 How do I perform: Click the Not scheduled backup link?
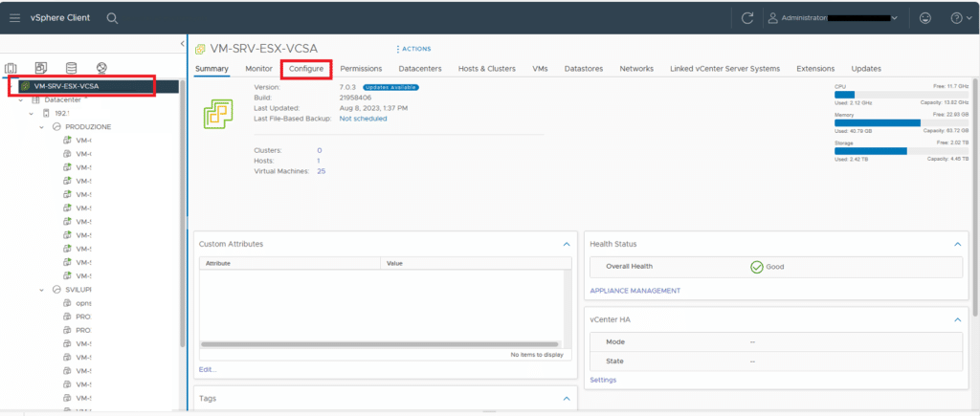point(363,118)
